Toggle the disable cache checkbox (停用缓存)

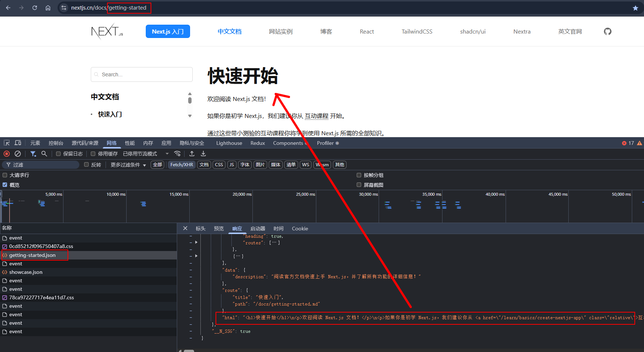[93, 154]
